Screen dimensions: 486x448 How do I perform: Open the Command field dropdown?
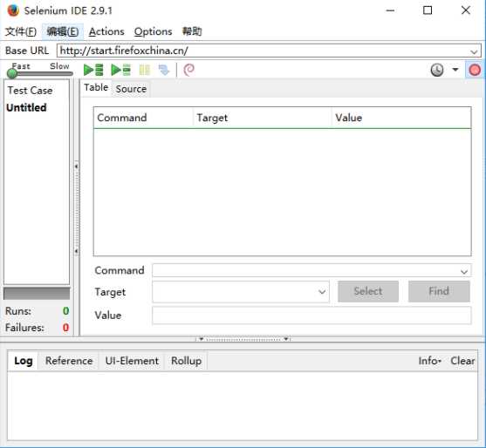(463, 272)
